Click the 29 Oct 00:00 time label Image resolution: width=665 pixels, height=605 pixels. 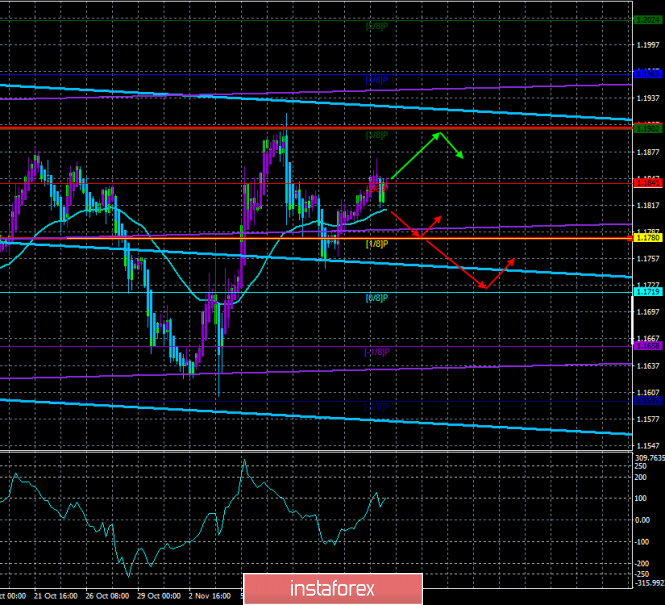tap(159, 596)
